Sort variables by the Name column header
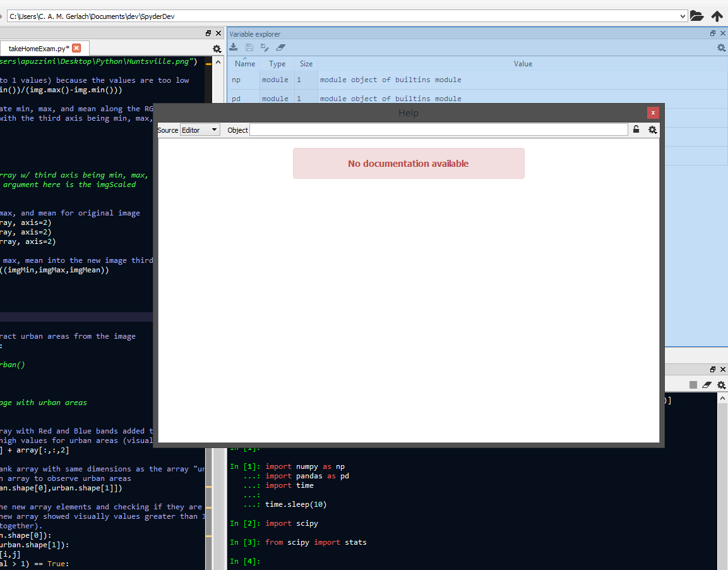Screen dimensions: 728x570 tap(244, 63)
